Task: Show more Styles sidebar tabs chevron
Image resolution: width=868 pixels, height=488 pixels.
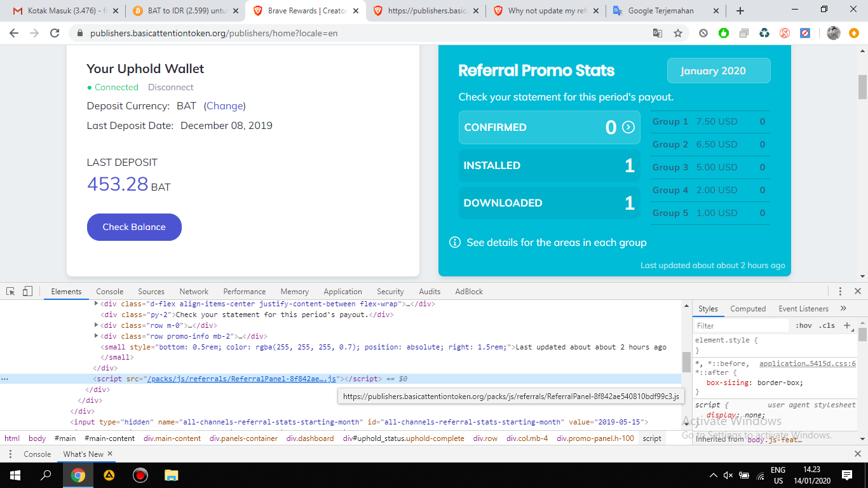Action: (x=843, y=308)
